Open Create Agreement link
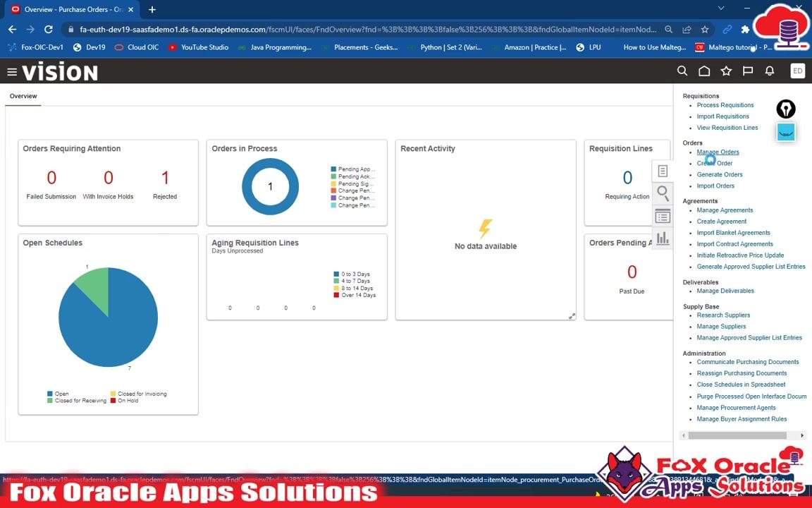 721,222
